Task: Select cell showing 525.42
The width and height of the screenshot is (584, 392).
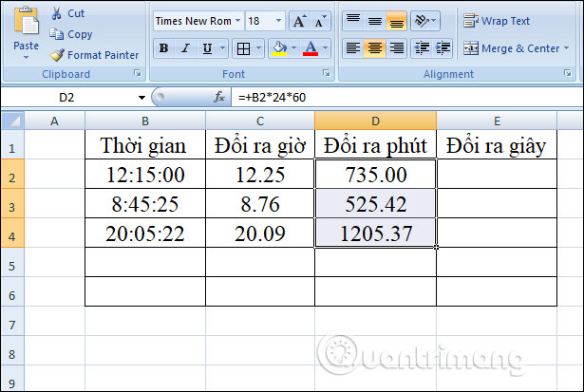Action: click(375, 204)
